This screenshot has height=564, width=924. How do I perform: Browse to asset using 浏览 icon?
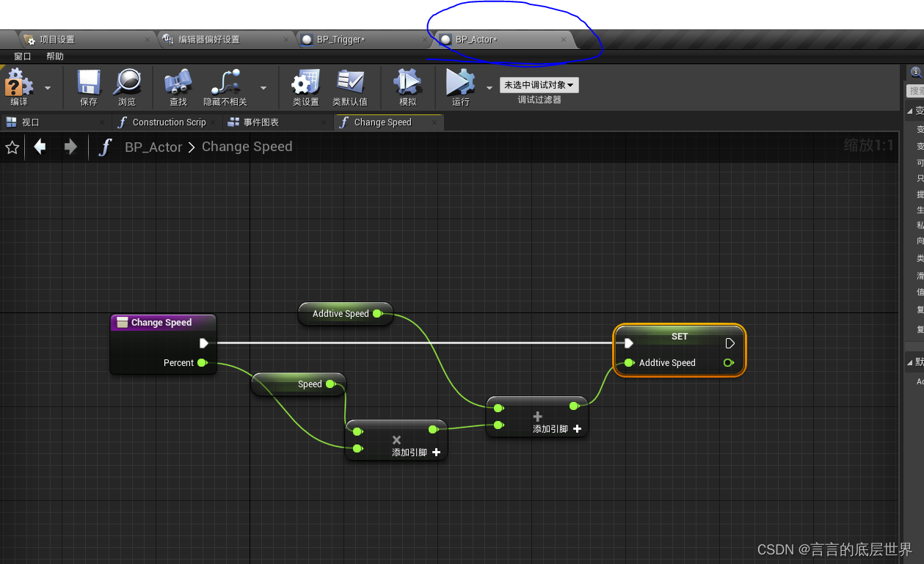[127, 87]
